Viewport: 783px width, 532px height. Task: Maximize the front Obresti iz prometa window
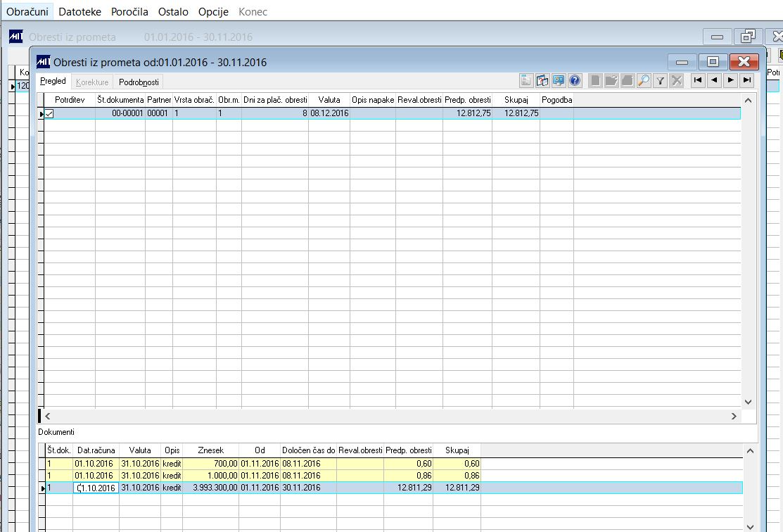[x=713, y=61]
